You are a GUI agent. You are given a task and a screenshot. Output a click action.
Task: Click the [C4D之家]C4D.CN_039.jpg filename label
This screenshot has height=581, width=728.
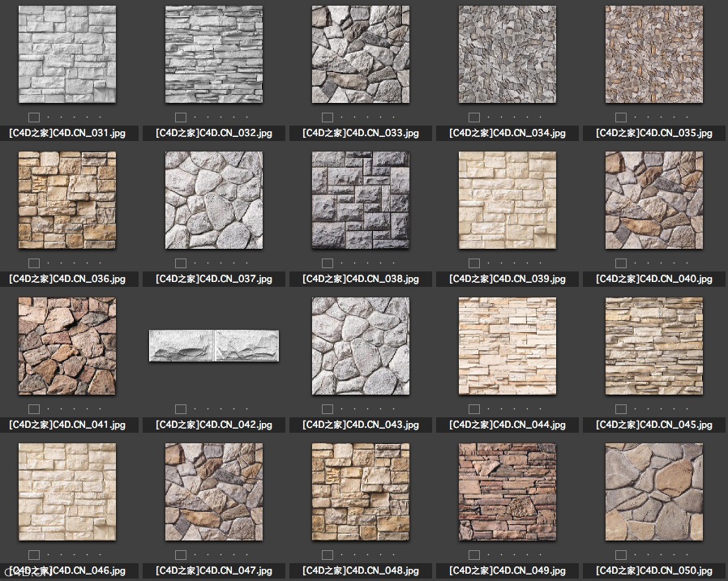pyautogui.click(x=507, y=279)
